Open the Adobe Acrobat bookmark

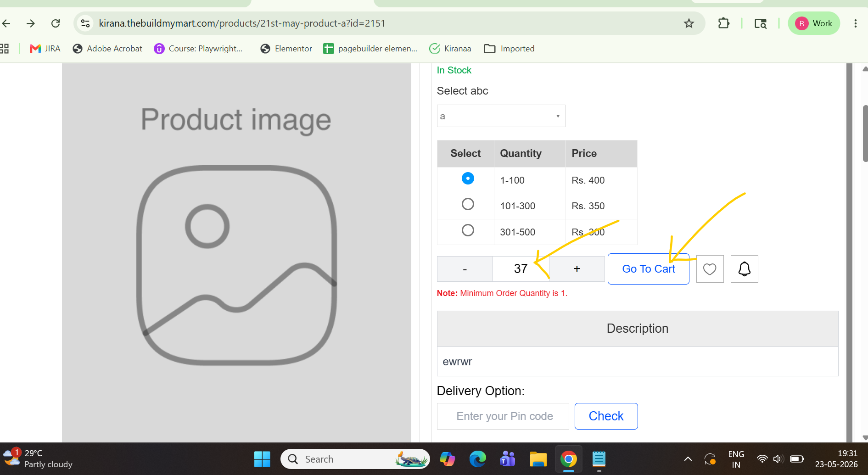click(107, 49)
